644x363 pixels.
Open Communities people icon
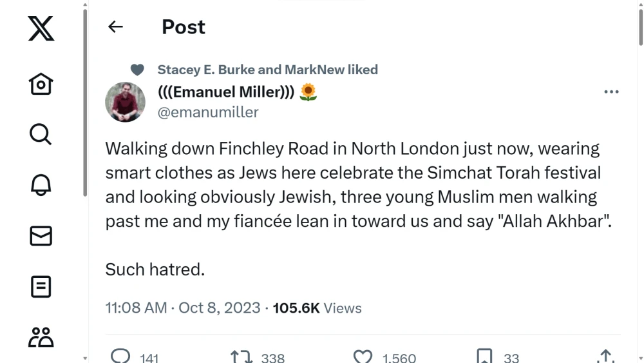pos(41,337)
